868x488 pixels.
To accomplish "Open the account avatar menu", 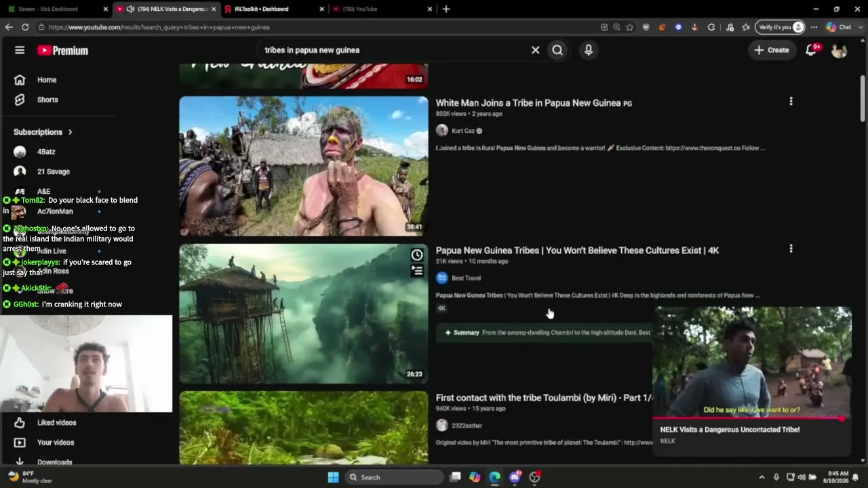I will tap(840, 50).
